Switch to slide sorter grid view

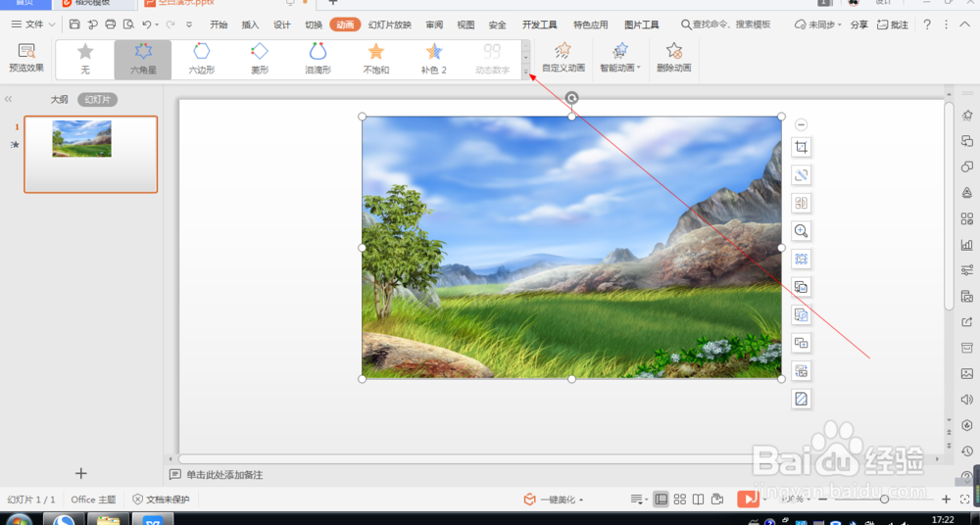click(x=679, y=499)
